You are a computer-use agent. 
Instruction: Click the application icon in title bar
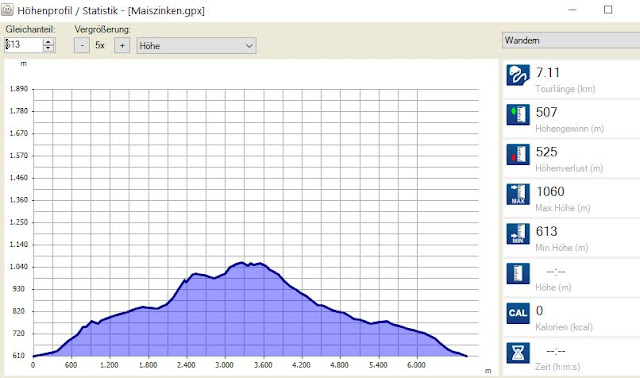tap(7, 9)
